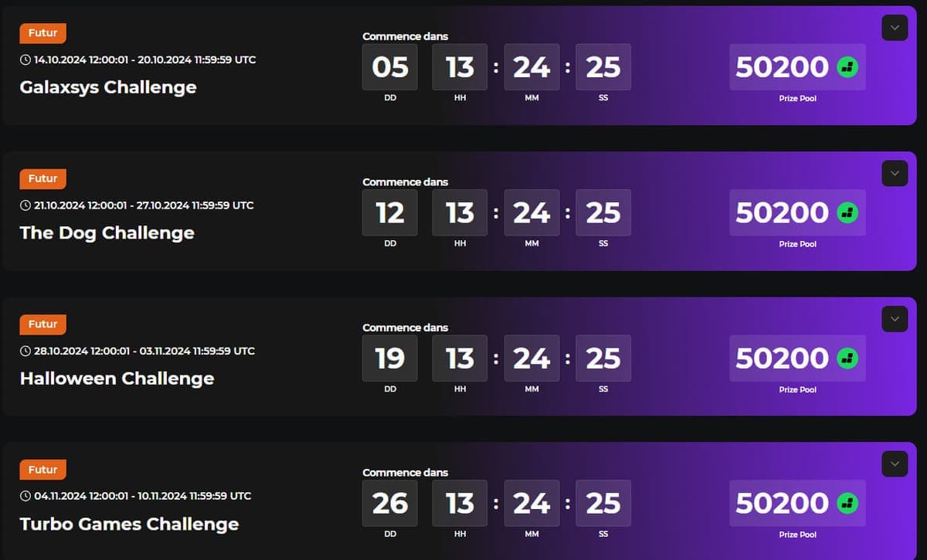The image size is (927, 560).
Task: Click the clock icon beside Turbo Games dates
Action: 25,496
